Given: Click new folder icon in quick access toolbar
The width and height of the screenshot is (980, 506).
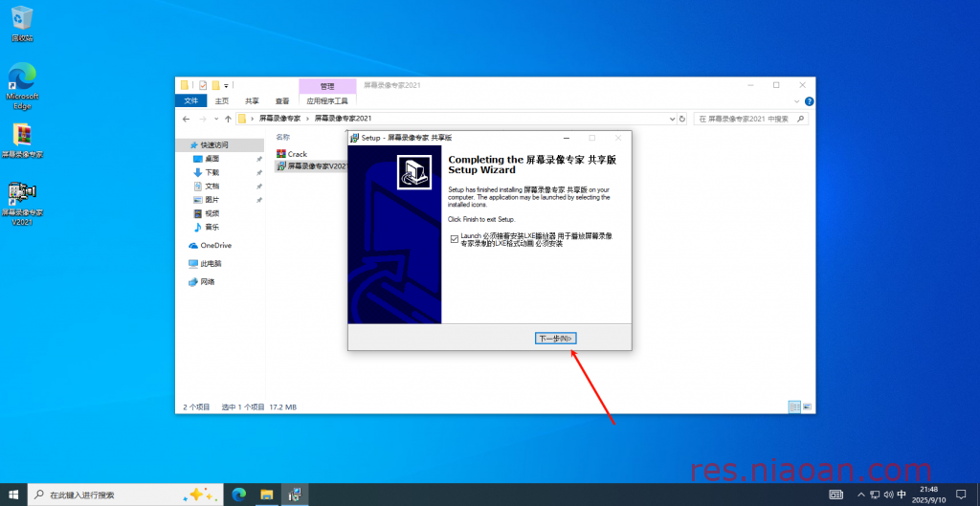Looking at the screenshot, I should click(x=215, y=85).
